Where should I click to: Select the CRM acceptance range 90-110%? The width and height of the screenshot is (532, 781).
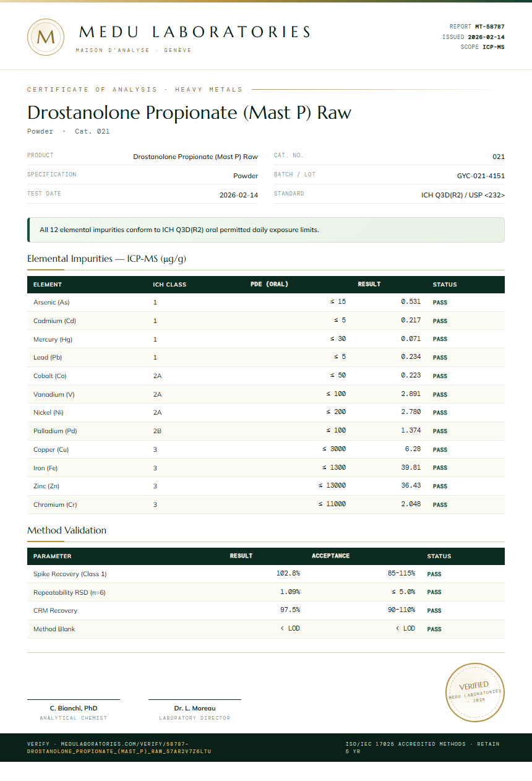point(401,610)
